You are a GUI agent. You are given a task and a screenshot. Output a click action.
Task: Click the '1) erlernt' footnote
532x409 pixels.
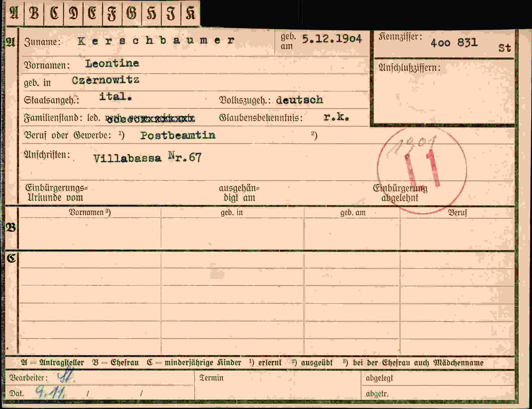265,363
